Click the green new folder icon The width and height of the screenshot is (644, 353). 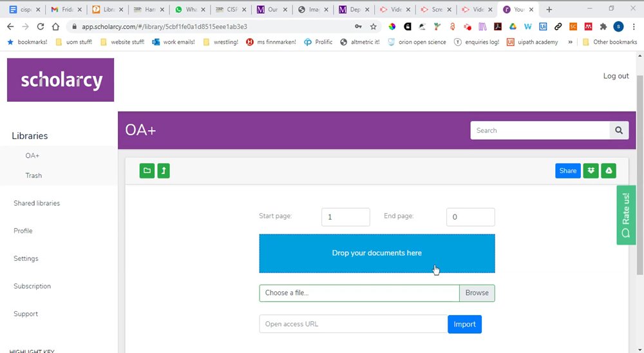[147, 171]
